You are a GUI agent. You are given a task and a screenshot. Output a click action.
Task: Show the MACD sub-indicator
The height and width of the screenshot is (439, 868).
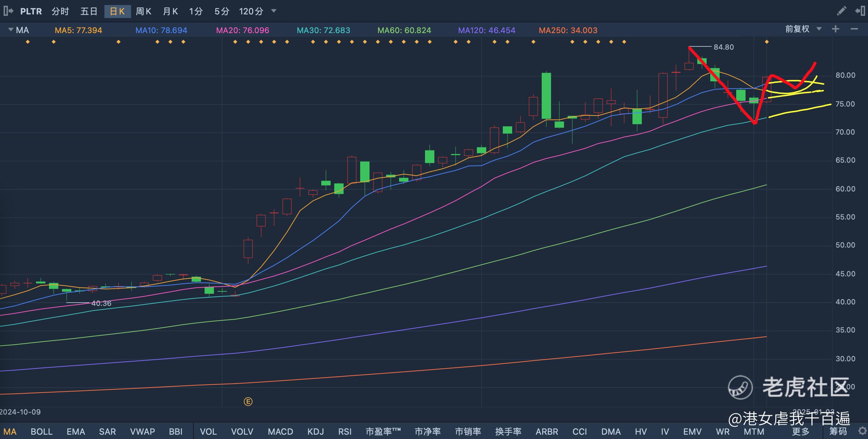pos(280,431)
